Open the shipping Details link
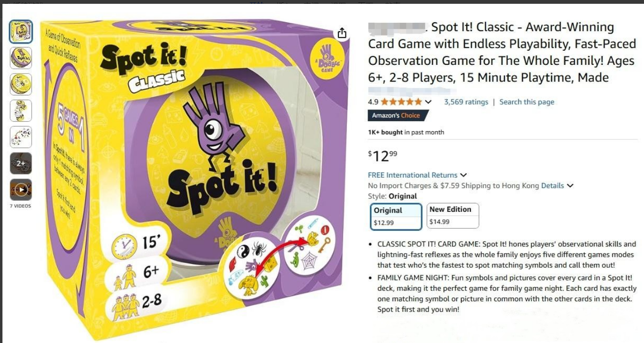 (x=553, y=186)
